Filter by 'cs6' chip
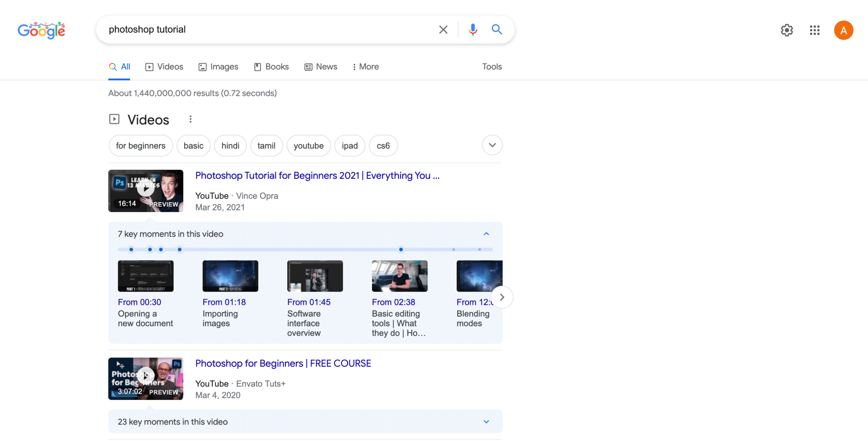The width and height of the screenshot is (868, 441). [383, 146]
